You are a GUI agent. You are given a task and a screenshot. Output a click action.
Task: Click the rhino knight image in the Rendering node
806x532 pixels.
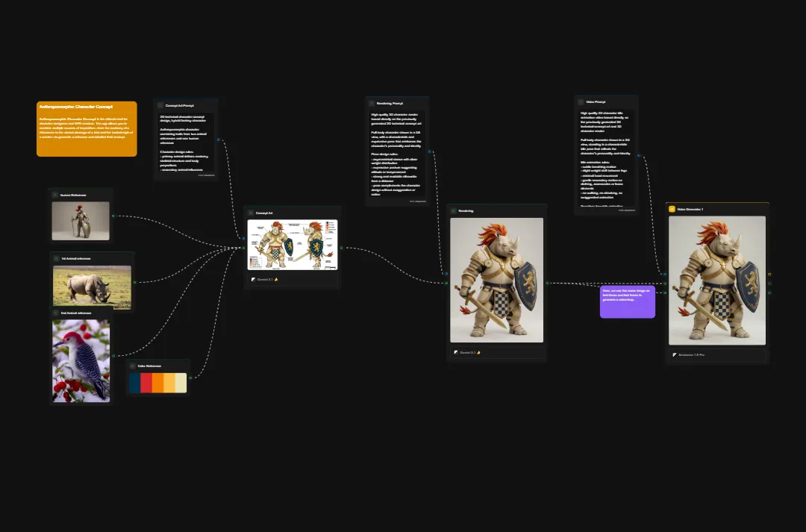497,280
